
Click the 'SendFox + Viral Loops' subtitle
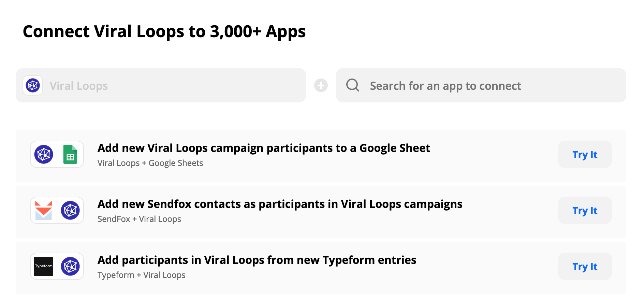pyautogui.click(x=139, y=219)
